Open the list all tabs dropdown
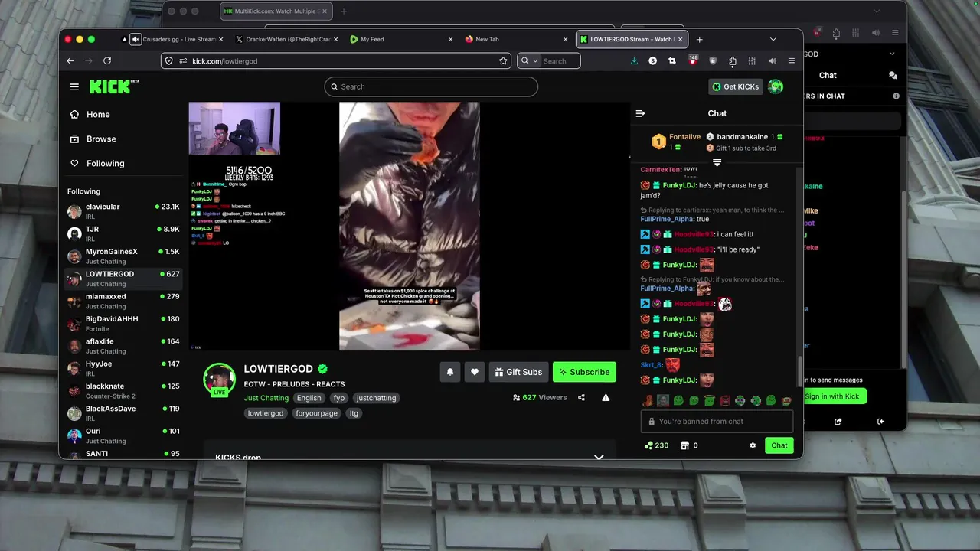 tap(773, 39)
